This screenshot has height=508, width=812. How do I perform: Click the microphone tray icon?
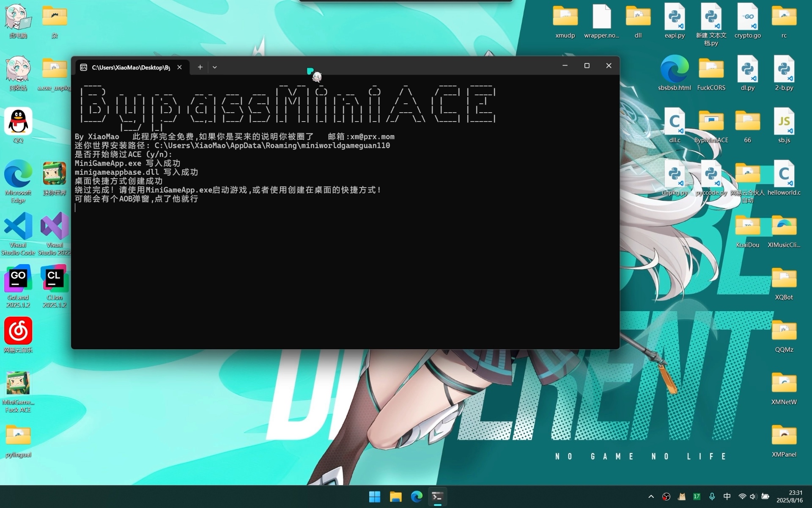[x=712, y=497]
